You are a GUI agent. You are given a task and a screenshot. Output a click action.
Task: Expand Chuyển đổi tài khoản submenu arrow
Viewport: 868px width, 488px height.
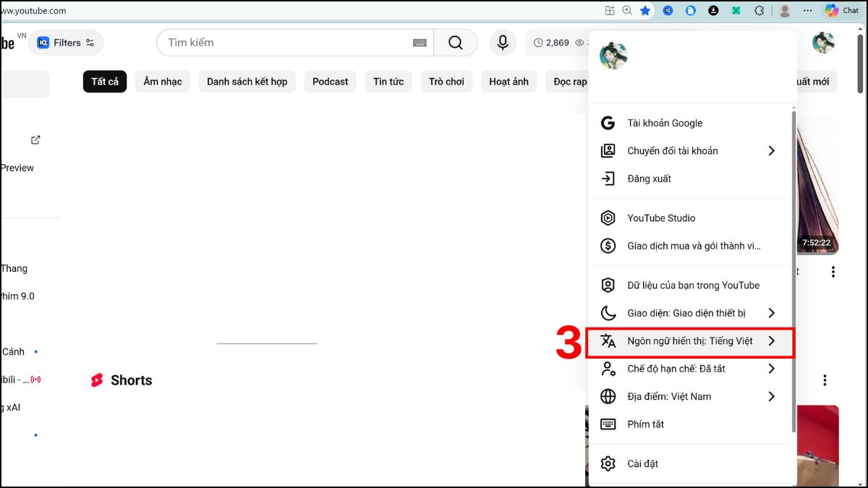(771, 151)
